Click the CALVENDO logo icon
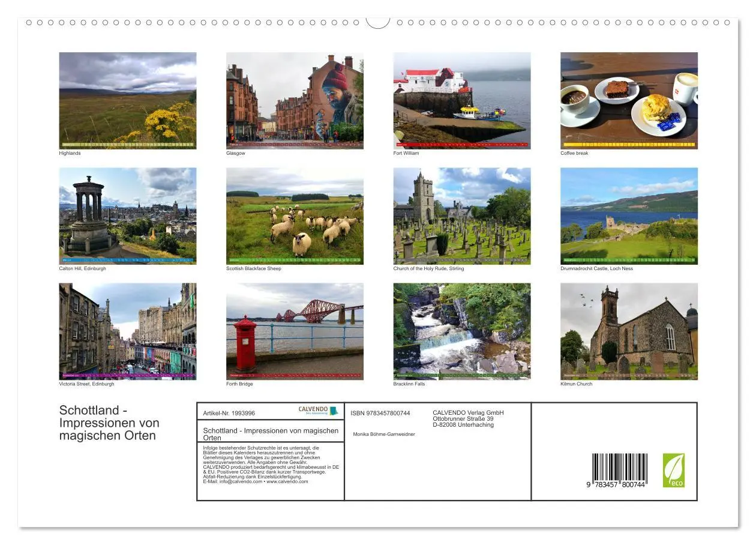The image size is (756, 545). click(x=319, y=411)
